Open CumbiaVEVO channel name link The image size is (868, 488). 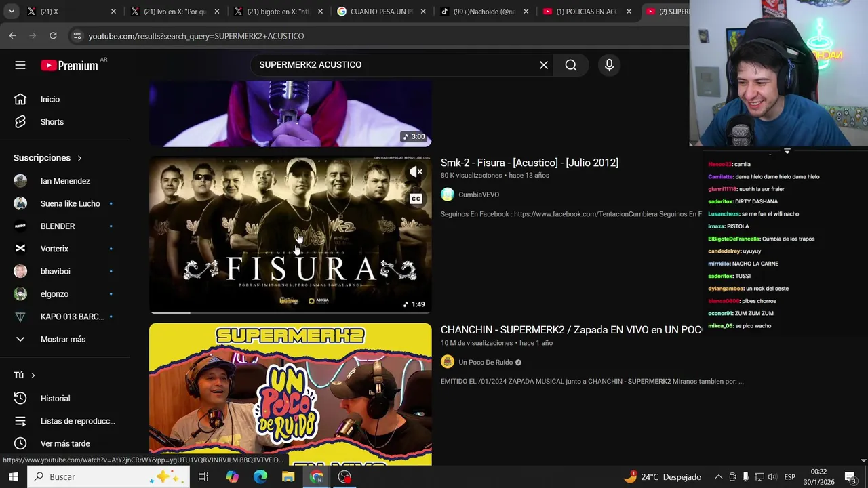479,195
